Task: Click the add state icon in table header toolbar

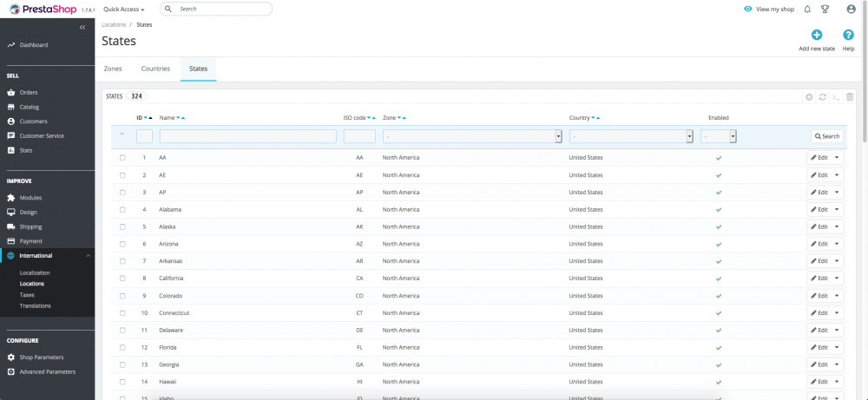Action: (809, 97)
